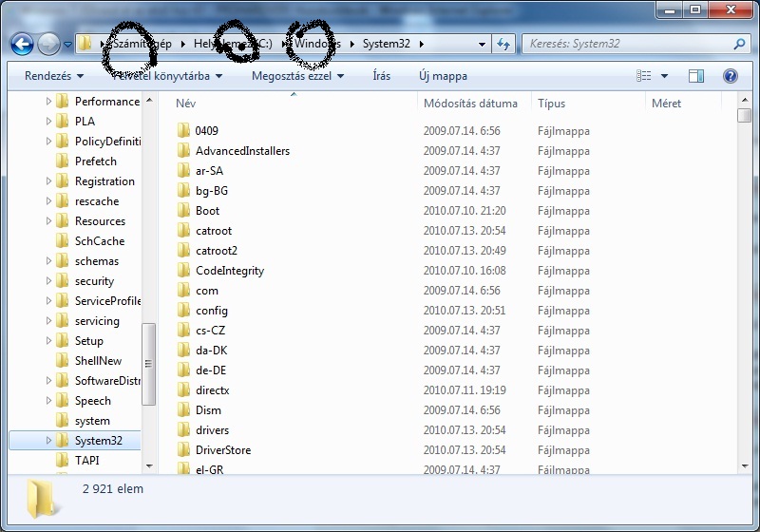Select SoftwareDistribution in the tree
Viewport: 760px width, 532px height.
(107, 381)
